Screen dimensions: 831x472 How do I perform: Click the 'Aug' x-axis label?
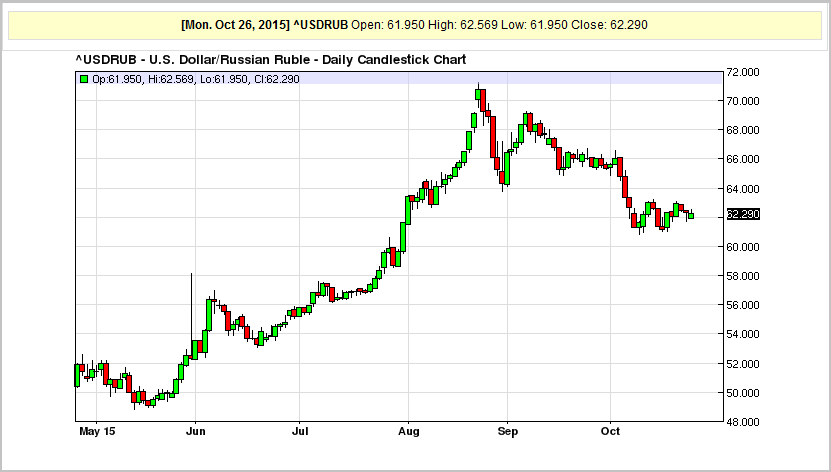point(409,431)
